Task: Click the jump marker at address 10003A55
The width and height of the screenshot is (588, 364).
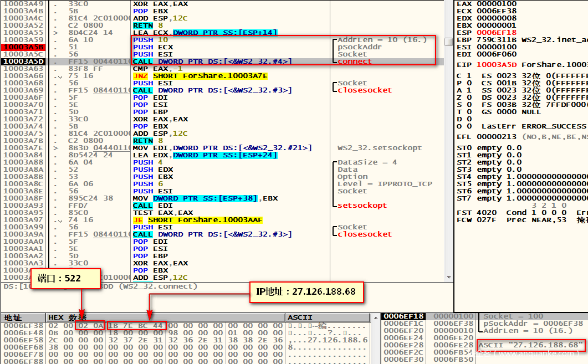Action: pyautogui.click(x=55, y=33)
